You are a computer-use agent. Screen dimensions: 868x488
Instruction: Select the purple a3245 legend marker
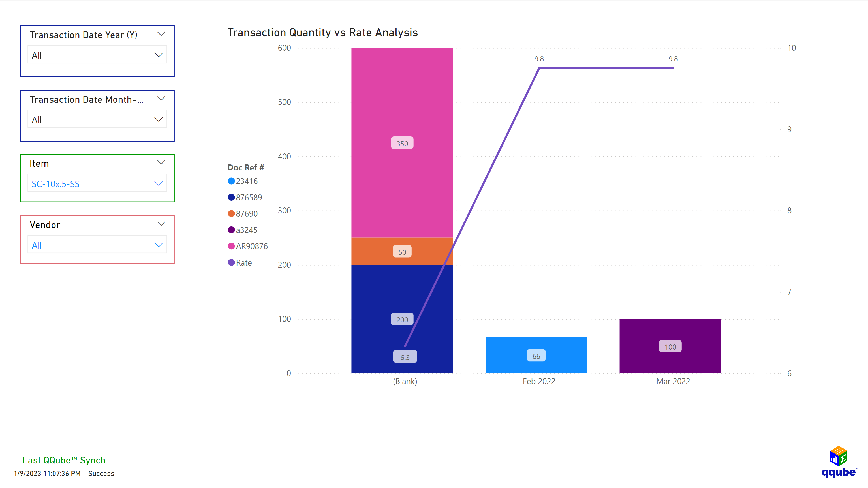point(231,230)
